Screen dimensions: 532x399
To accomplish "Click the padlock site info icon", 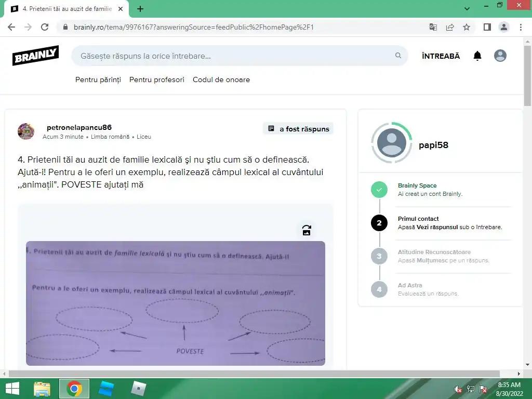I will [65, 27].
